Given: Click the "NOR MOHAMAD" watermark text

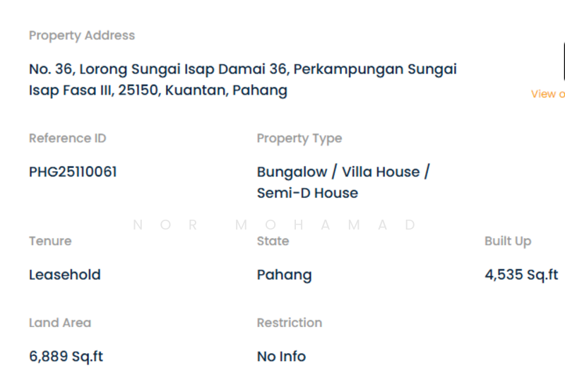Looking at the screenshot, I should click(275, 225).
